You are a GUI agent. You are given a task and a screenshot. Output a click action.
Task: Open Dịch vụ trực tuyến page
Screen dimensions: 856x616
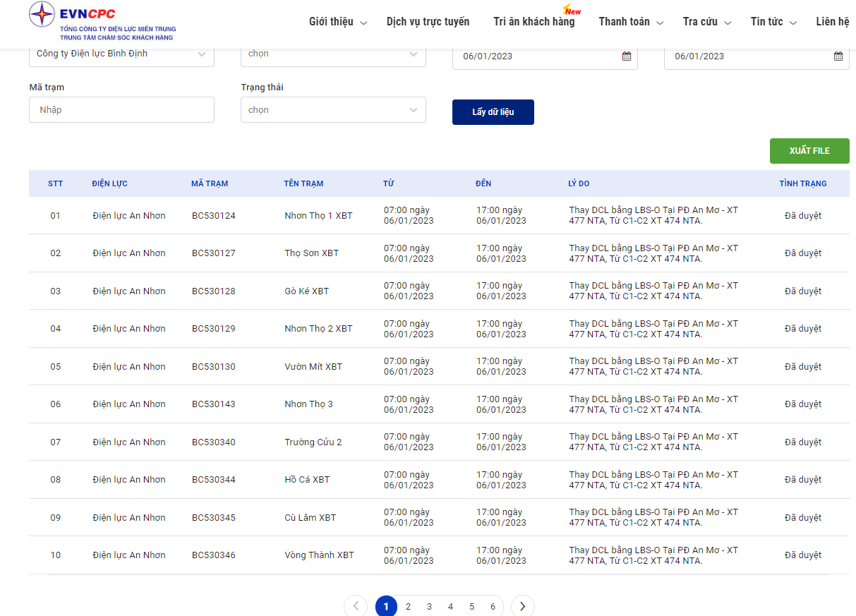[428, 22]
